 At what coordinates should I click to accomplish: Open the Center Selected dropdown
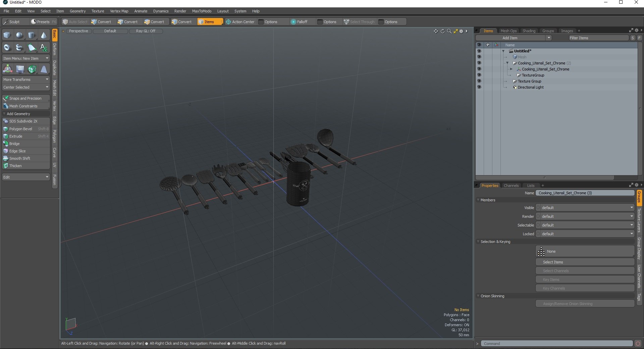(26, 87)
